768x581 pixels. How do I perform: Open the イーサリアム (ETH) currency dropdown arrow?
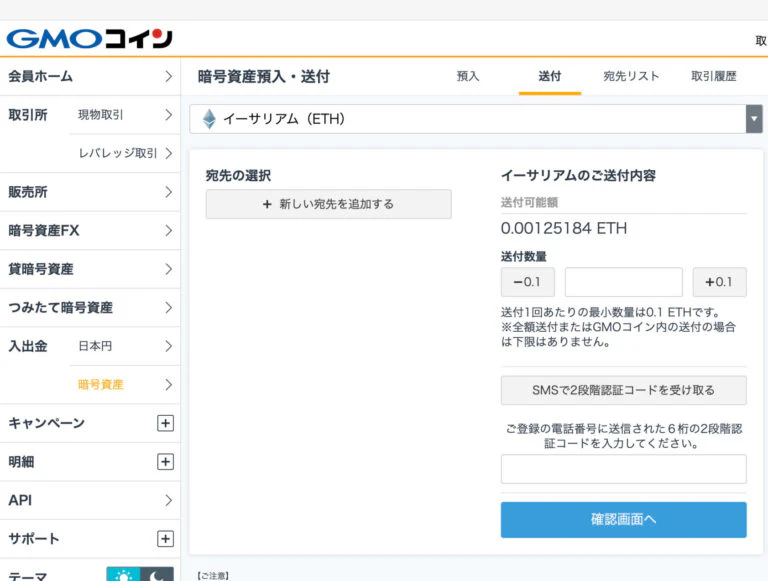tap(754, 119)
